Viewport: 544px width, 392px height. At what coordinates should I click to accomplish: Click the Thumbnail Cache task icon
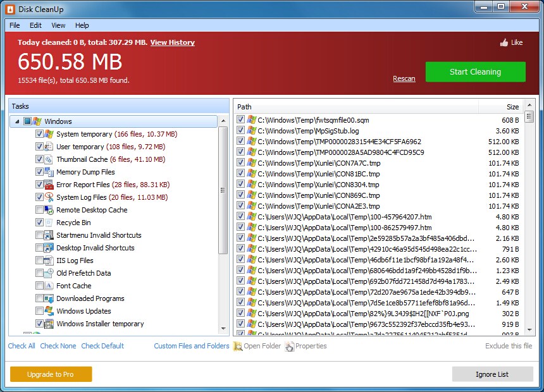pos(49,159)
